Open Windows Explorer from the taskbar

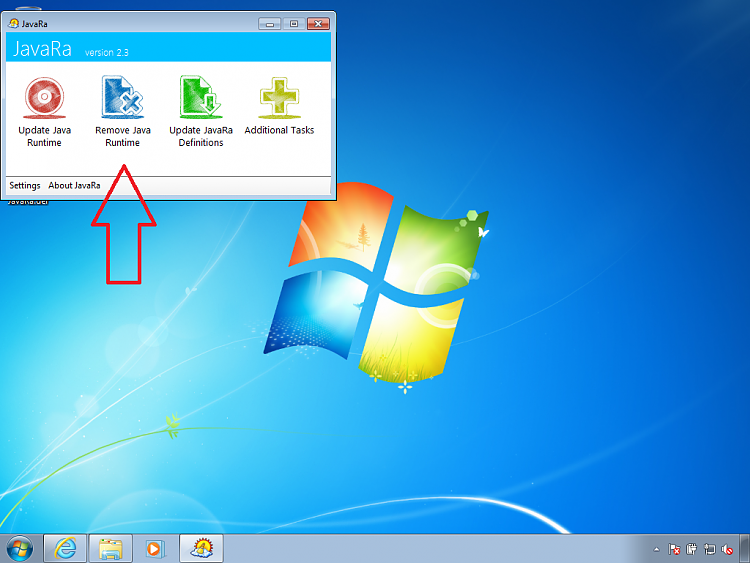click(110, 548)
